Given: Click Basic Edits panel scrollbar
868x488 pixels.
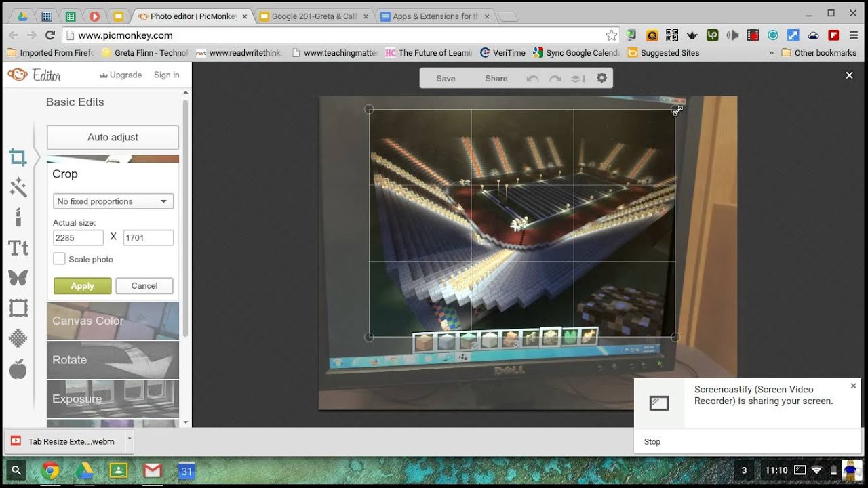Looking at the screenshot, I should click(185, 217).
